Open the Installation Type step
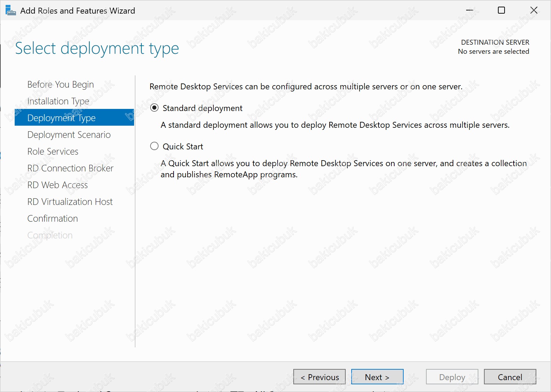Screen dimensions: 551x392 pos(58,101)
